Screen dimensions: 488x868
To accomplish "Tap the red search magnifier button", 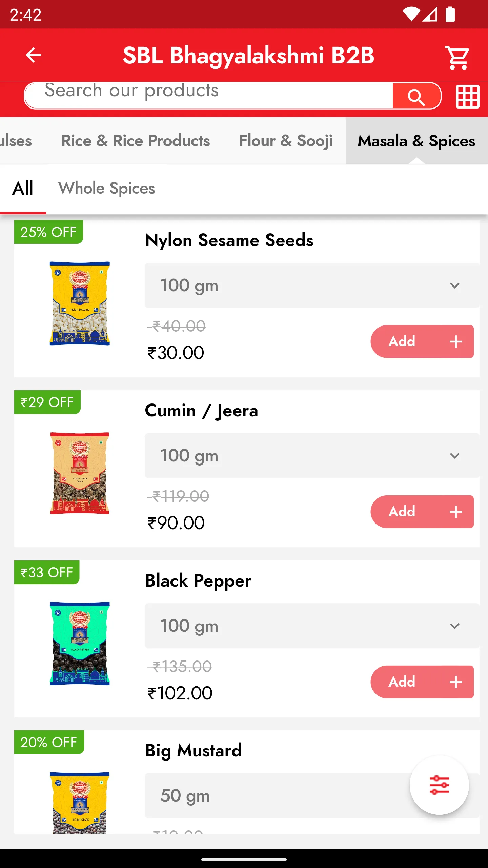I will pos(416,96).
